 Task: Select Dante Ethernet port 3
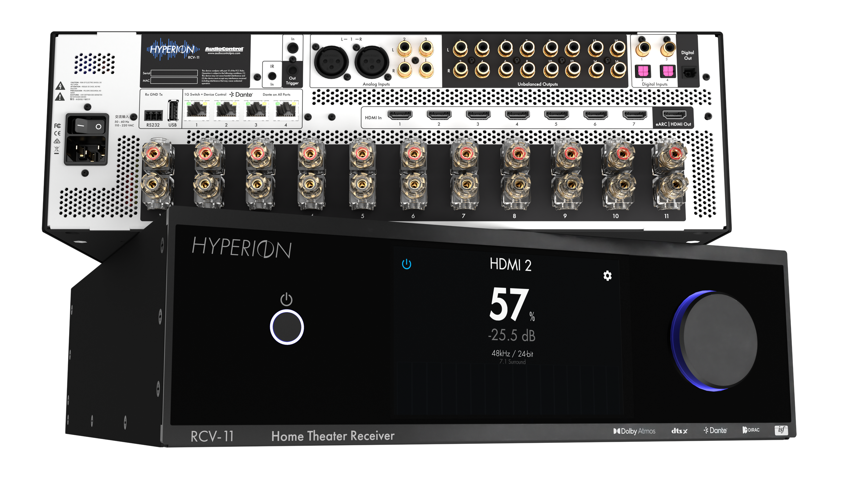point(256,110)
